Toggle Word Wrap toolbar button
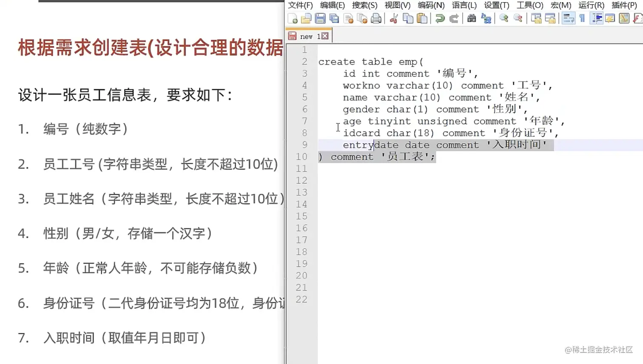643x364 pixels. 569,18
